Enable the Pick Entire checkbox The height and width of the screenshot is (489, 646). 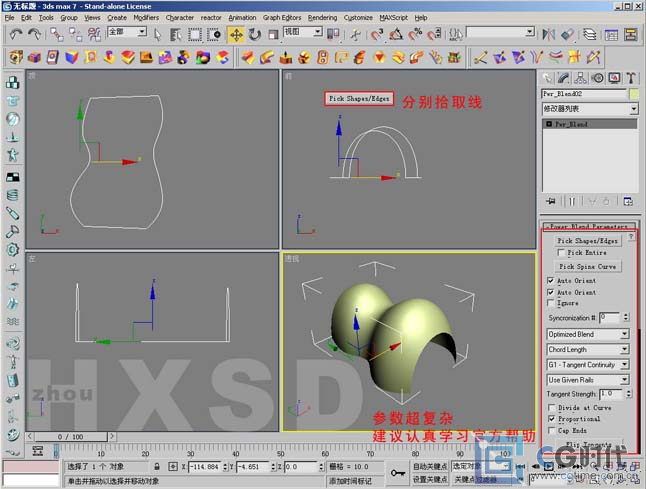coord(561,253)
